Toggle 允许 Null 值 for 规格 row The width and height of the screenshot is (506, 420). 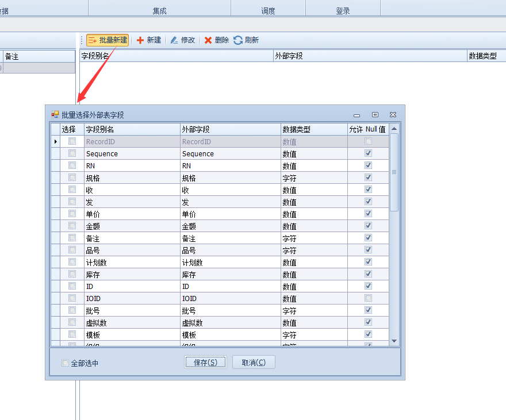369,178
